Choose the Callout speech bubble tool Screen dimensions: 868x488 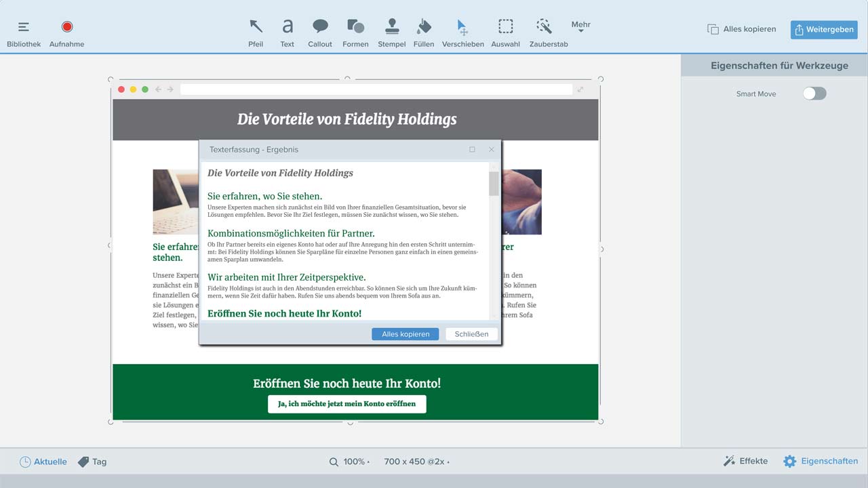pos(320,32)
